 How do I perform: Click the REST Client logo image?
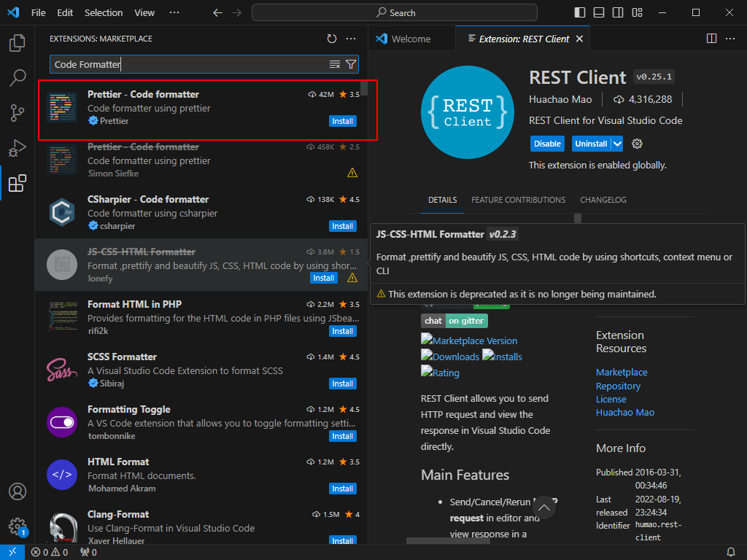[468, 112]
